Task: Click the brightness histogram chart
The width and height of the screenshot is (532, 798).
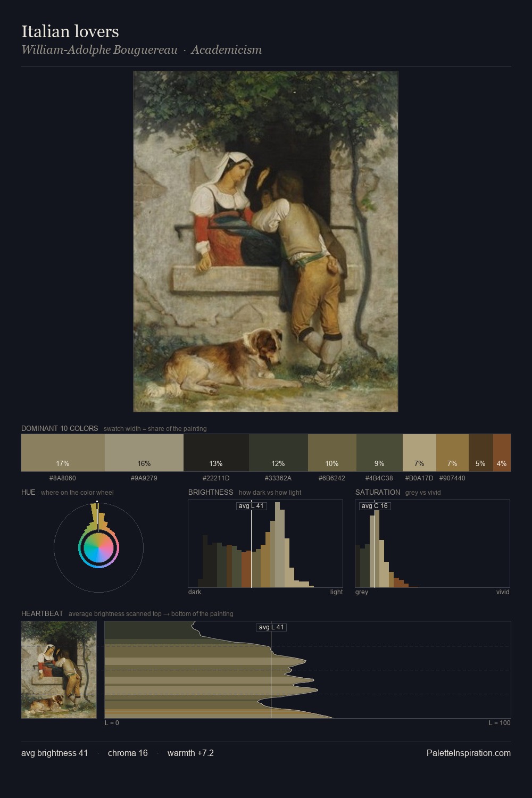Action: [x=265, y=544]
